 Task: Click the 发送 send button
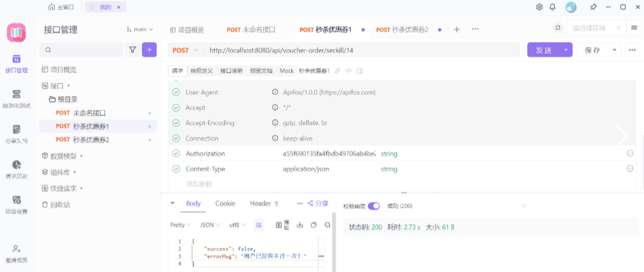pyautogui.click(x=543, y=50)
